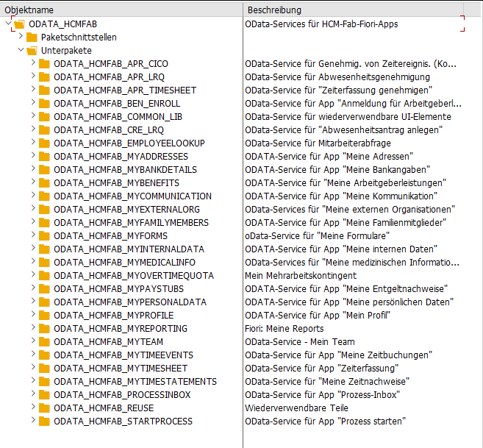Collapse the ODATA_HCMFAB root package

tap(8, 24)
